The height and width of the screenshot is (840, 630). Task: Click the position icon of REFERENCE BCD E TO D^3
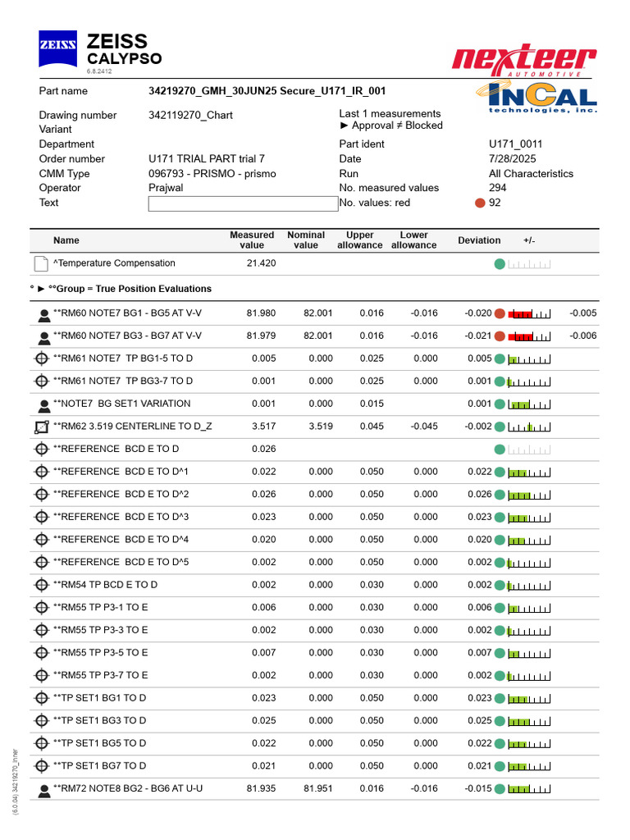41,518
